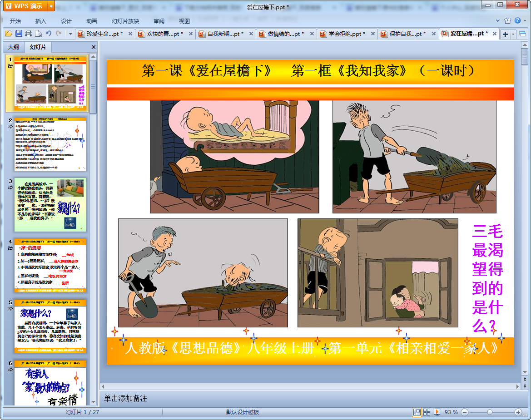Click the 单击添加备注 notes field

tap(126, 398)
